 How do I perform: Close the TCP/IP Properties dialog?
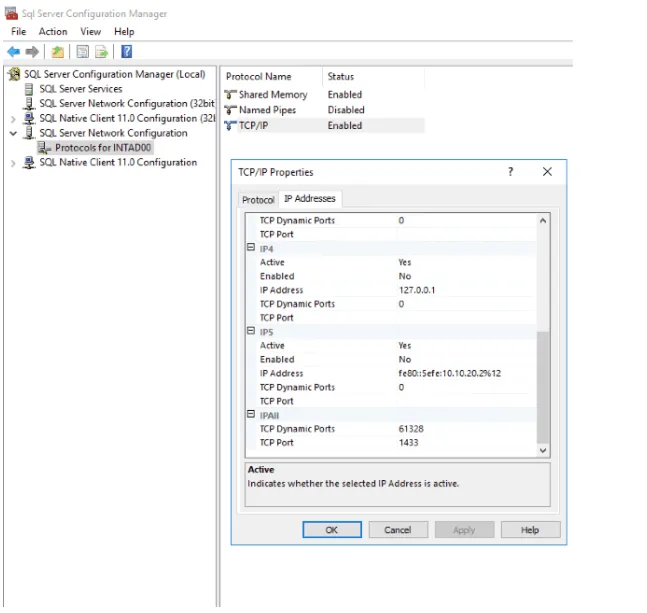pos(547,172)
